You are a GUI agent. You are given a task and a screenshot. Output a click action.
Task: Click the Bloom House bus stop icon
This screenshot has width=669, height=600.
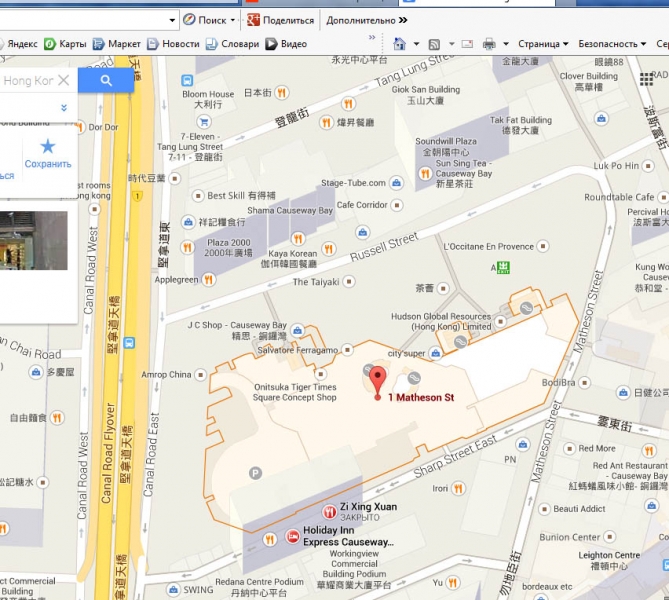pyautogui.click(x=188, y=81)
